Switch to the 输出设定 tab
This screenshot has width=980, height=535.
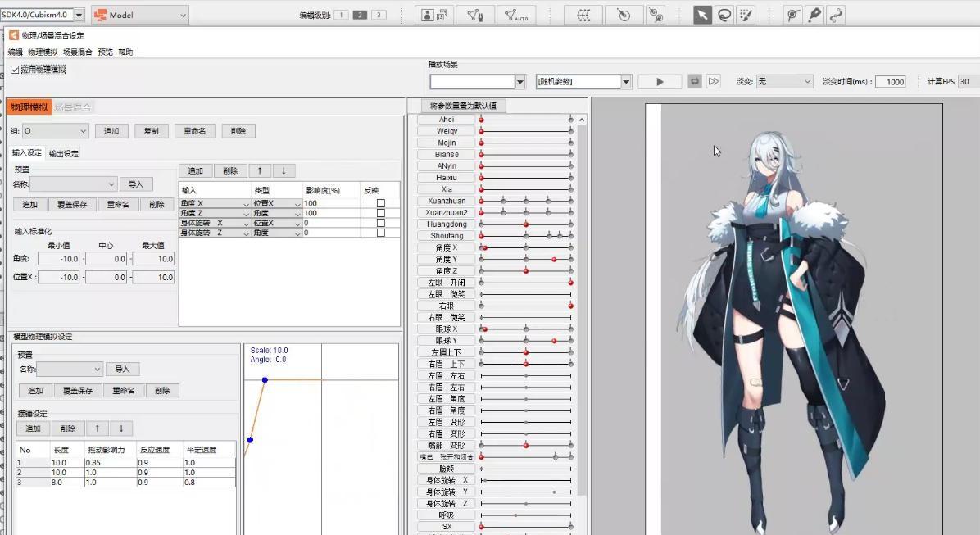[64, 154]
